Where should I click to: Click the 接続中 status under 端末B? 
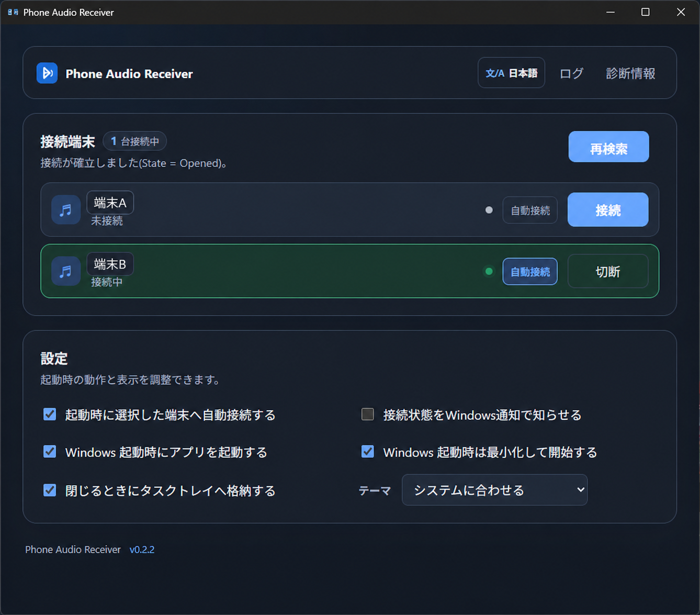[x=107, y=282]
